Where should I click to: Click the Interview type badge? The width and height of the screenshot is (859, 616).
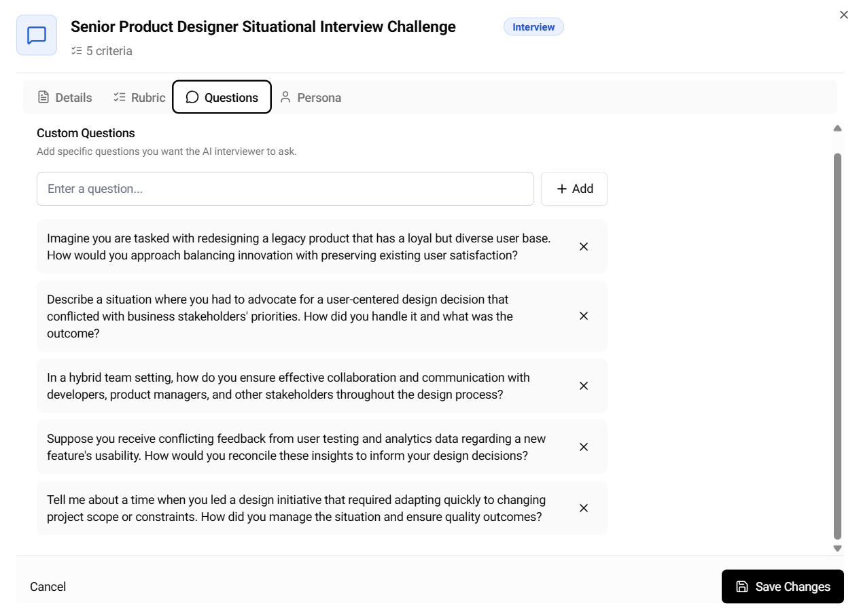tap(533, 27)
